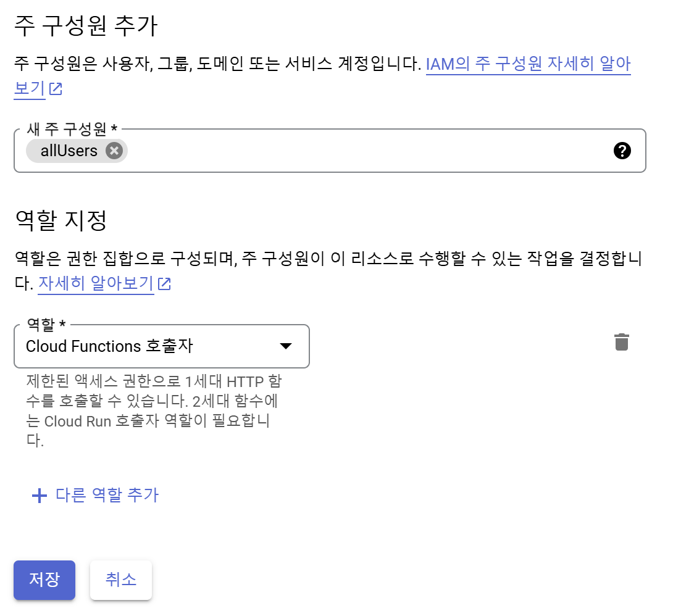The height and width of the screenshot is (616, 673).
Task: Open the IAM의 주 구성원 자세히 알아보기 link
Action: [x=528, y=64]
